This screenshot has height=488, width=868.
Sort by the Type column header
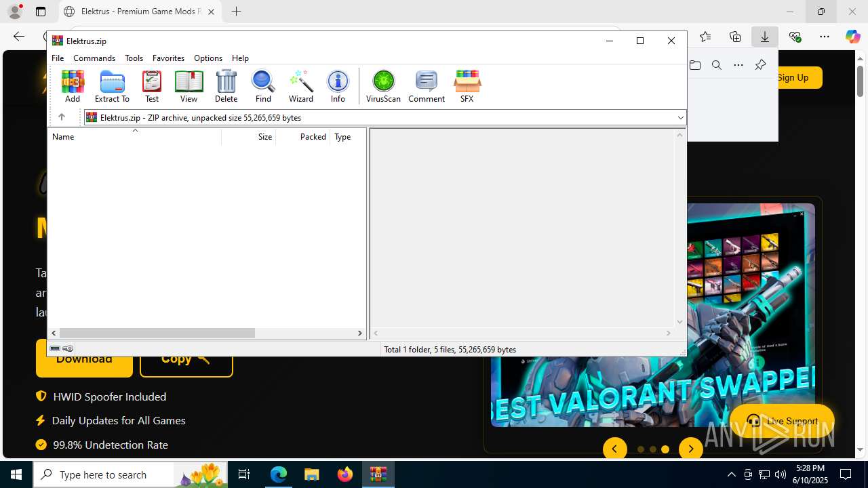coord(348,137)
